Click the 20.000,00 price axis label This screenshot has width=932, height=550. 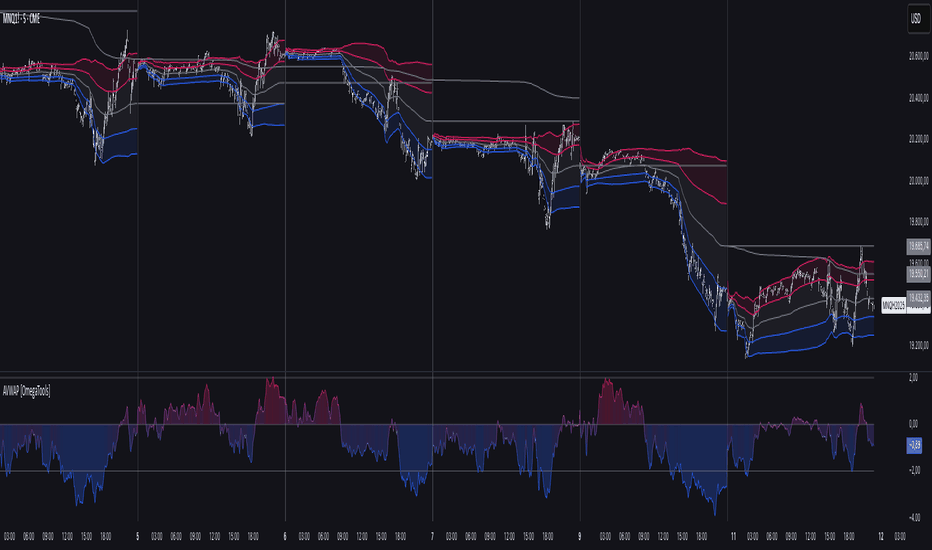[x=918, y=181]
